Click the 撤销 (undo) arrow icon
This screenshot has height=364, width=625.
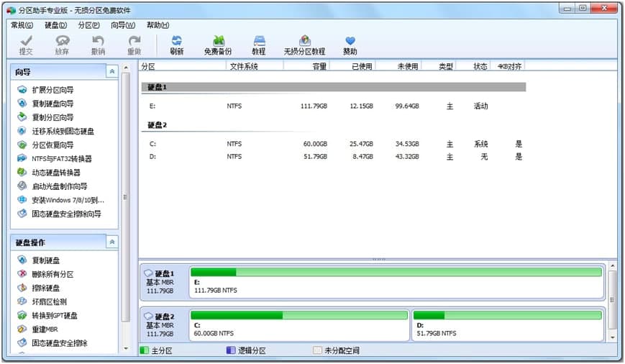pos(98,41)
